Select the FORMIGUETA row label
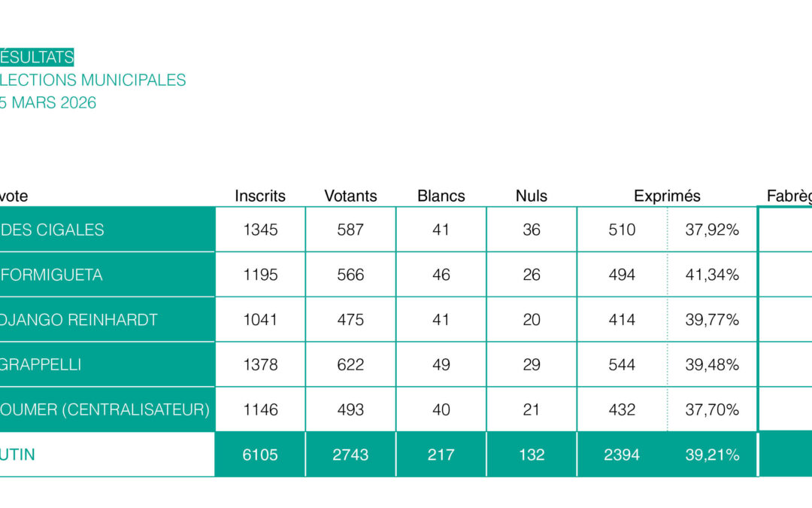Image resolution: width=812 pixels, height=508 pixels. 53,275
